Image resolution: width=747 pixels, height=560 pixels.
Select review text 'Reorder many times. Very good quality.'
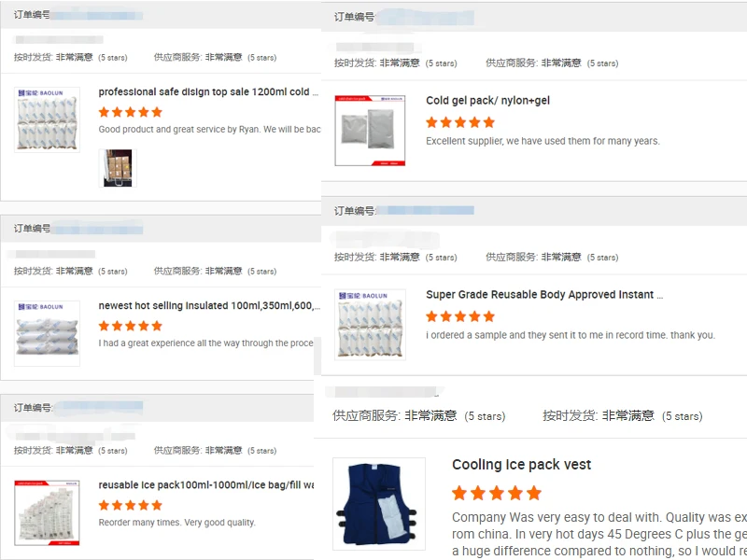[x=177, y=523]
